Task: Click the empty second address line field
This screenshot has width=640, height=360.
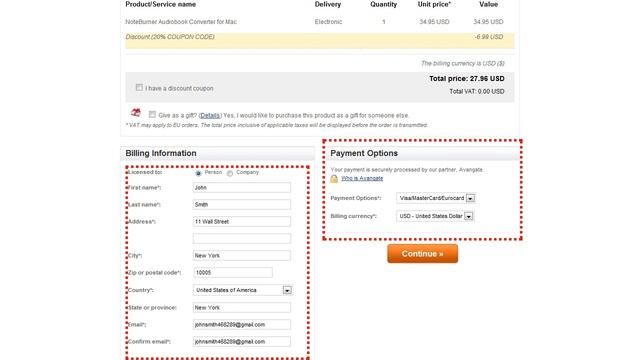Action: click(x=242, y=238)
